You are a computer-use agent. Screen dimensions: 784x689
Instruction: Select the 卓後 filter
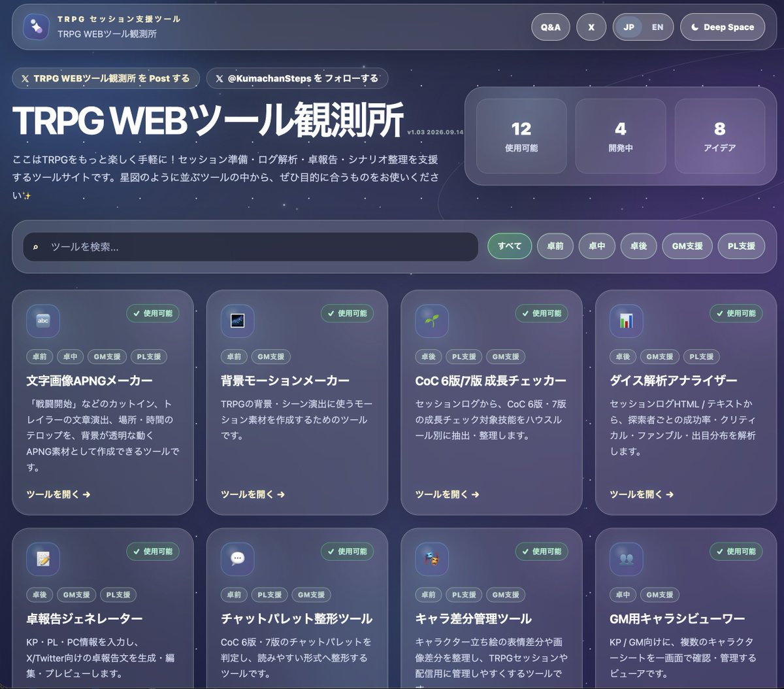tap(638, 246)
